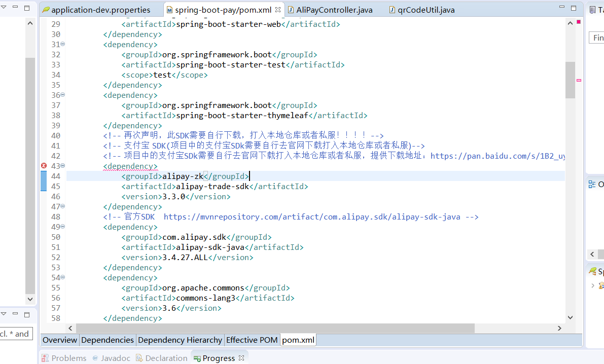Viewport: 604px width, 364px height.
Task: Collapse dependency block at line 43
Action: [63, 166]
